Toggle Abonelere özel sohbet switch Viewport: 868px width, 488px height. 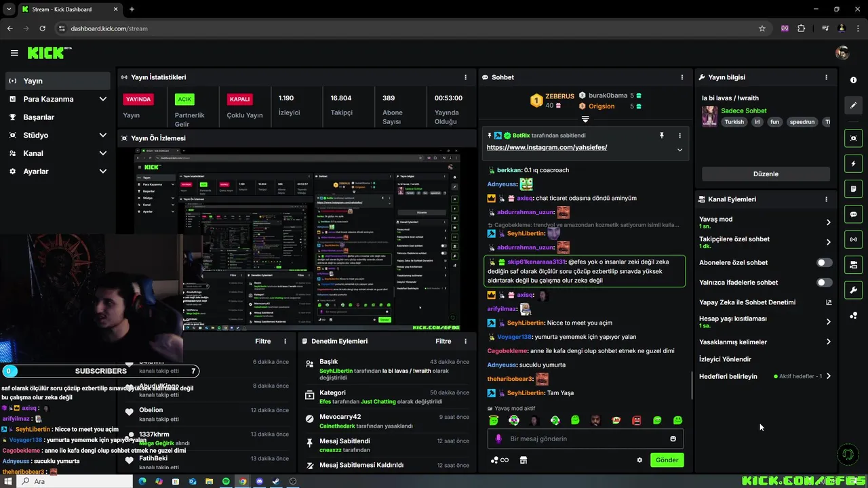click(x=824, y=262)
